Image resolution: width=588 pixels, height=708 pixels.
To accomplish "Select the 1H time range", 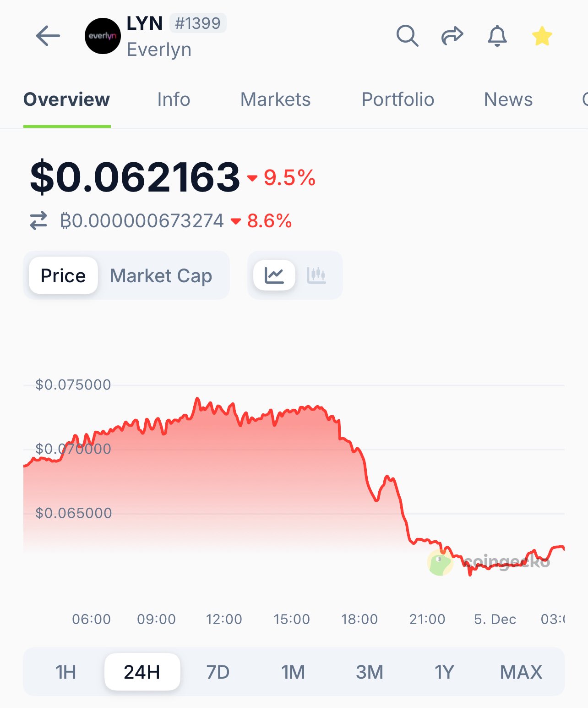I will [x=66, y=672].
